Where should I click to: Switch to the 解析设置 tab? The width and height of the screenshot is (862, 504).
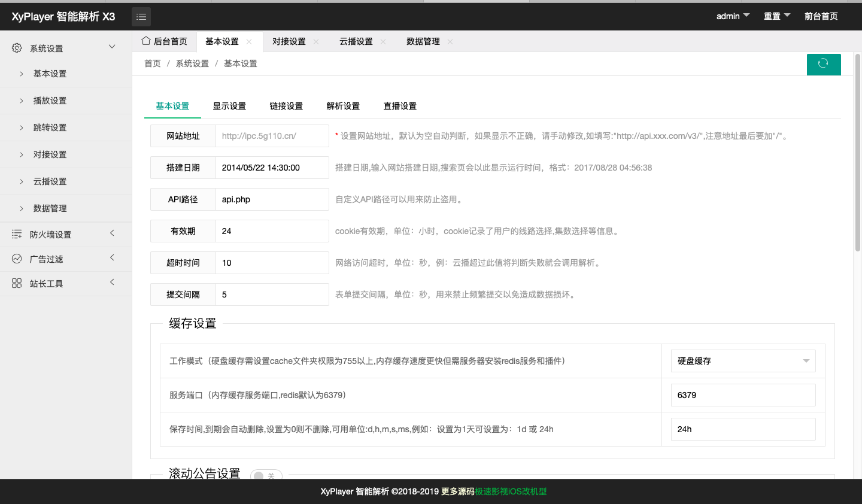(343, 106)
